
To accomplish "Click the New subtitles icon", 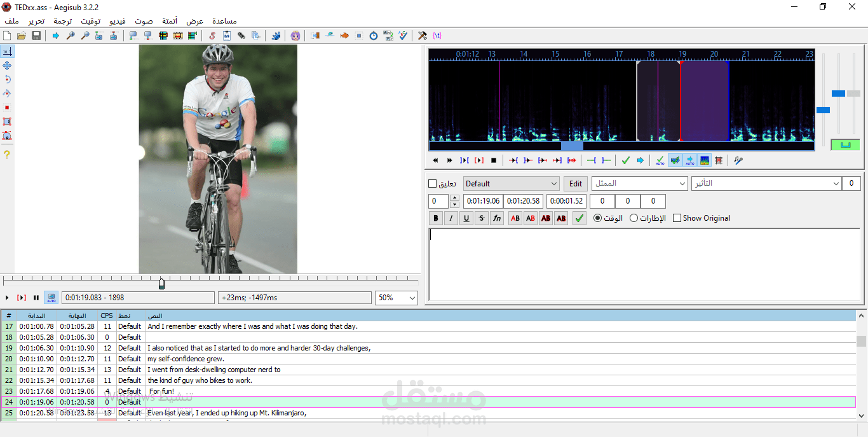I will click(x=6, y=36).
